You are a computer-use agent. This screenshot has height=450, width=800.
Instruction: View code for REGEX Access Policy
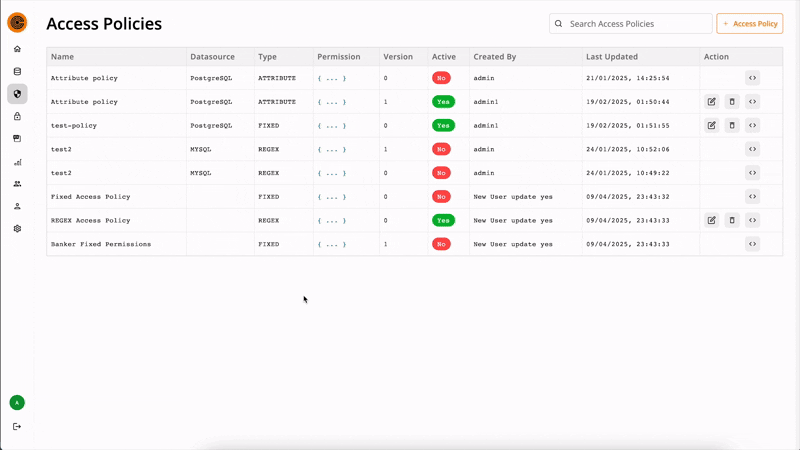[753, 220]
